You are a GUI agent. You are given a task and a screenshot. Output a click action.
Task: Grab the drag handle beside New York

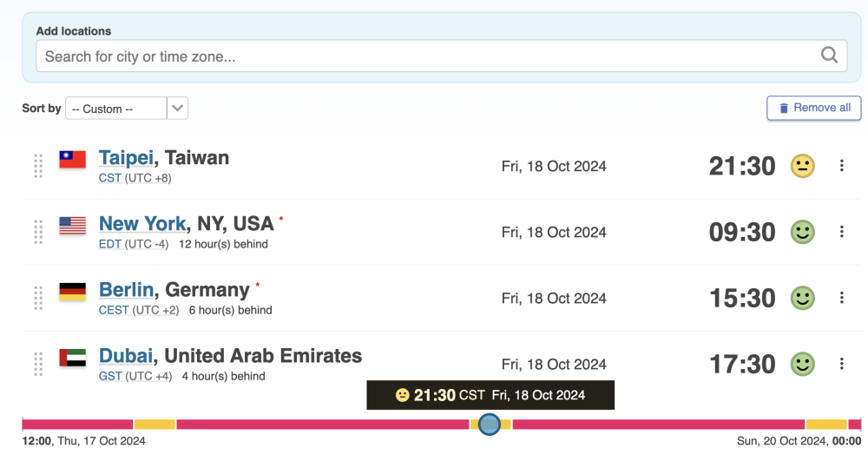point(38,232)
